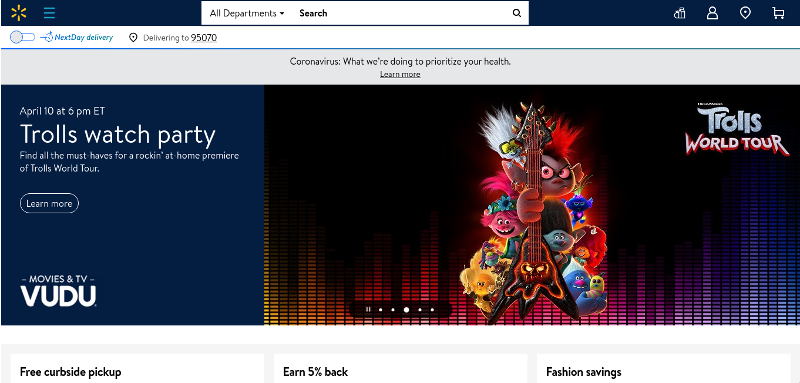The width and height of the screenshot is (800, 383).
Task: Open the Earn 5% back card
Action: [401, 368]
